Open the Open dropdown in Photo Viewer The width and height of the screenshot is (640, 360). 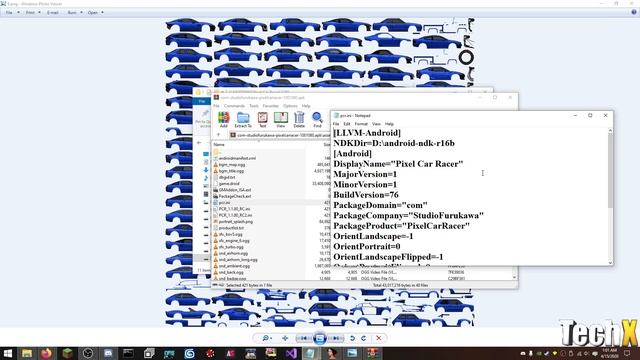[96, 13]
